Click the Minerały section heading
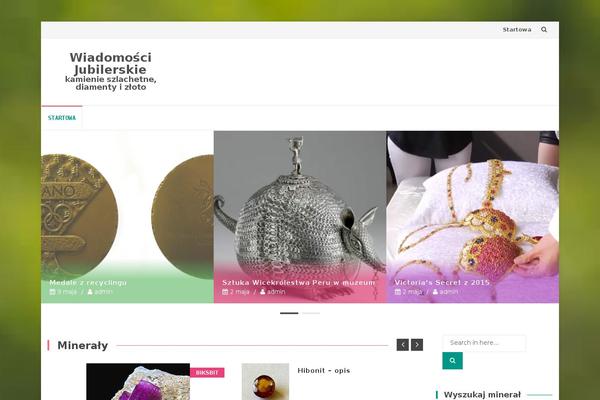The height and width of the screenshot is (400, 600). click(x=83, y=345)
